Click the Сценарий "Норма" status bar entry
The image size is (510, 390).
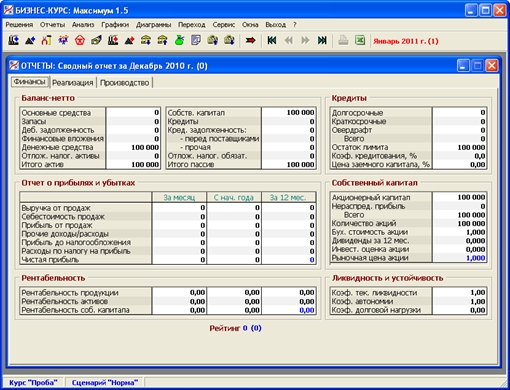click(x=105, y=382)
